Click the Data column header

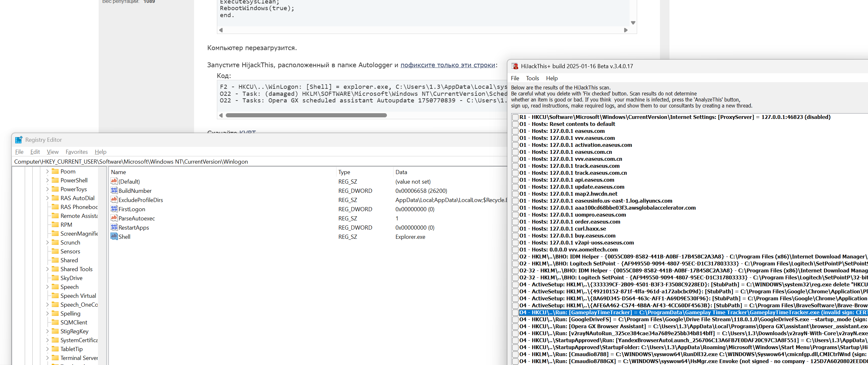click(401, 172)
